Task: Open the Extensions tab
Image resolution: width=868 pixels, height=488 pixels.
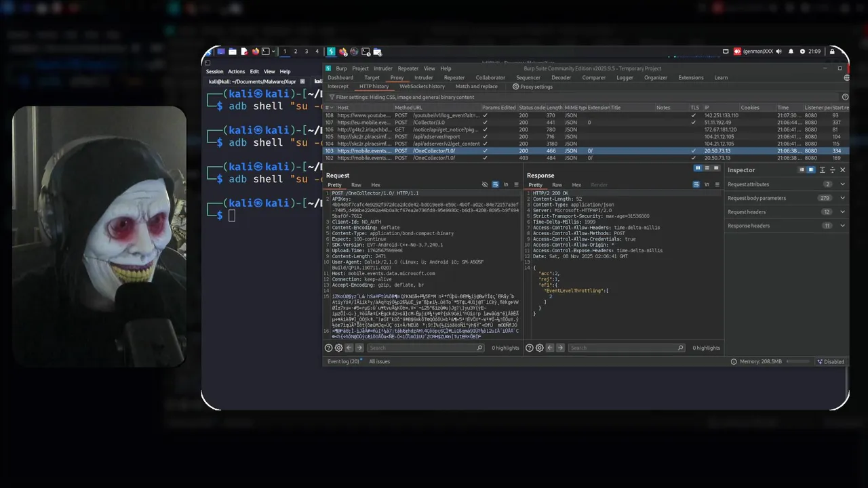Action: (691, 77)
